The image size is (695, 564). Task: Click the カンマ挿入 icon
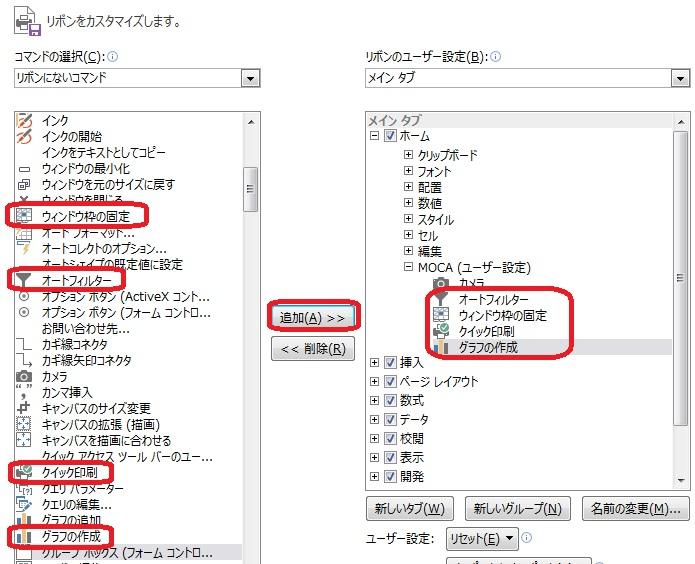(24, 392)
